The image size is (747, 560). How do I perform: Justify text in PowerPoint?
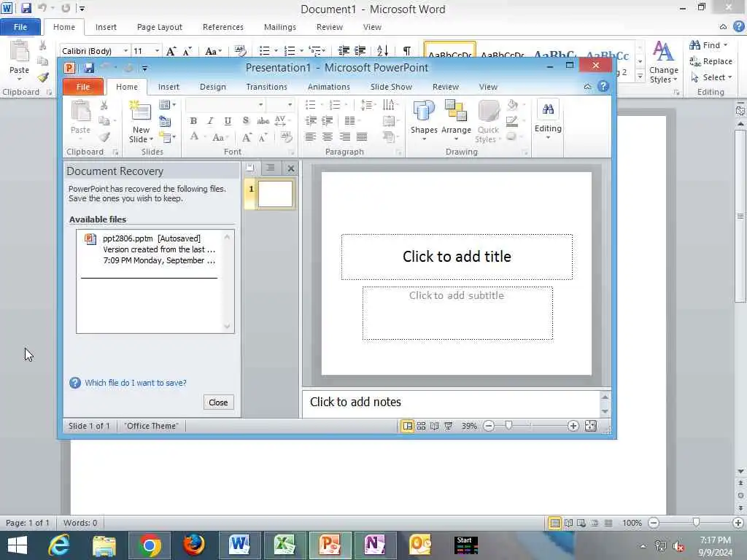362,137
